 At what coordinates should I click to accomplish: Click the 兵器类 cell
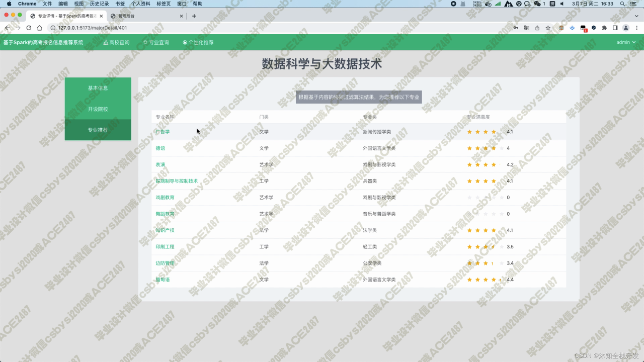tap(370, 181)
